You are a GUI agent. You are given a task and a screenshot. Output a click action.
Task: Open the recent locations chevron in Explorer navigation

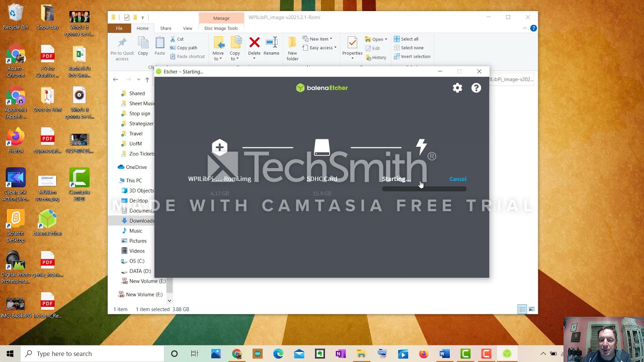138,79
